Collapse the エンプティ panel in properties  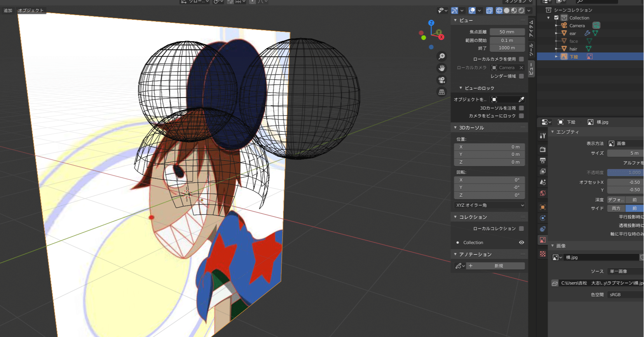[552, 132]
